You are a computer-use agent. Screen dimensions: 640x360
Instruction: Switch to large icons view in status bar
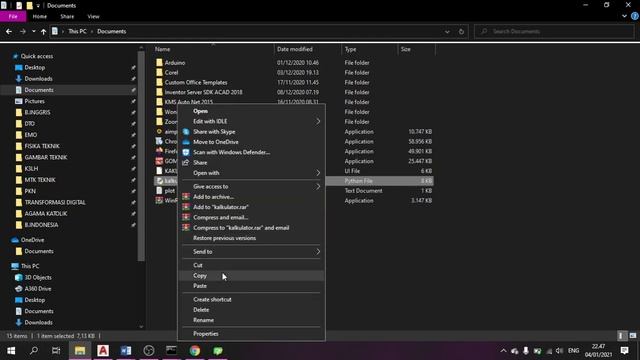click(x=633, y=336)
